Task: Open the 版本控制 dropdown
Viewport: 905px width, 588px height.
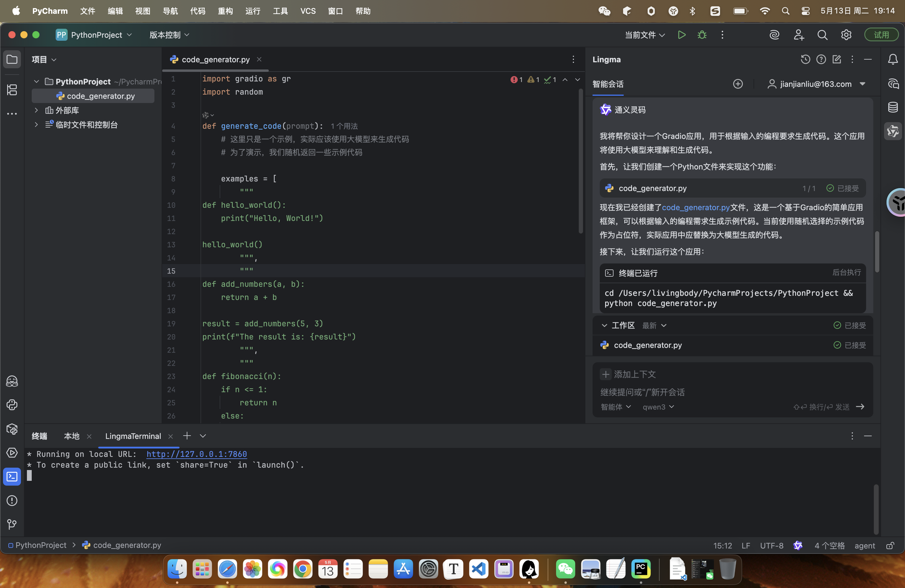Action: (x=169, y=35)
